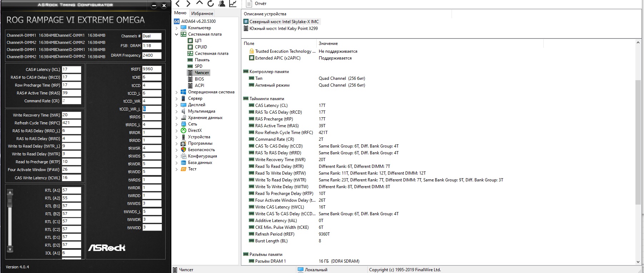Viewport: 644px width, 273px height.
Task: Expand the Сеть node arrow
Action: click(176, 124)
